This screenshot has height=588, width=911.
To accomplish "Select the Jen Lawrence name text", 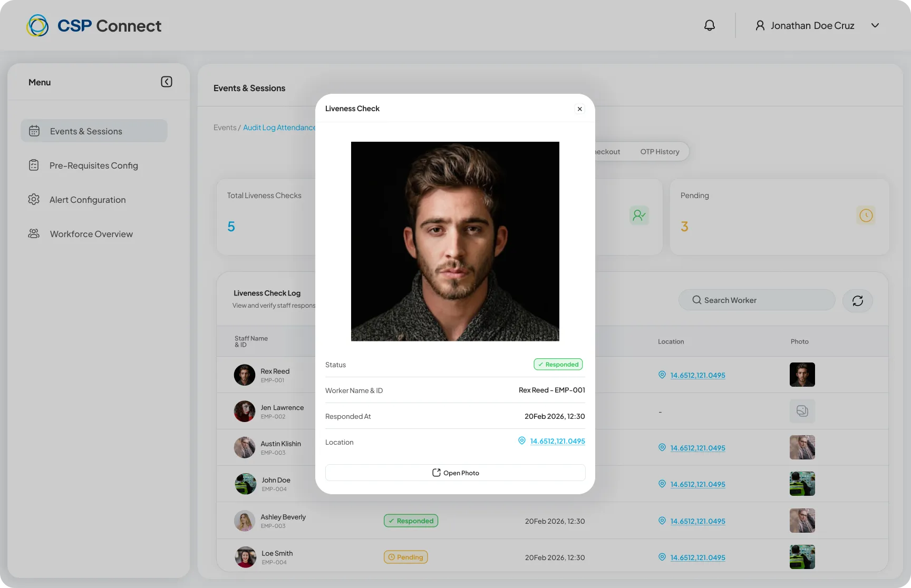I will pos(282,407).
